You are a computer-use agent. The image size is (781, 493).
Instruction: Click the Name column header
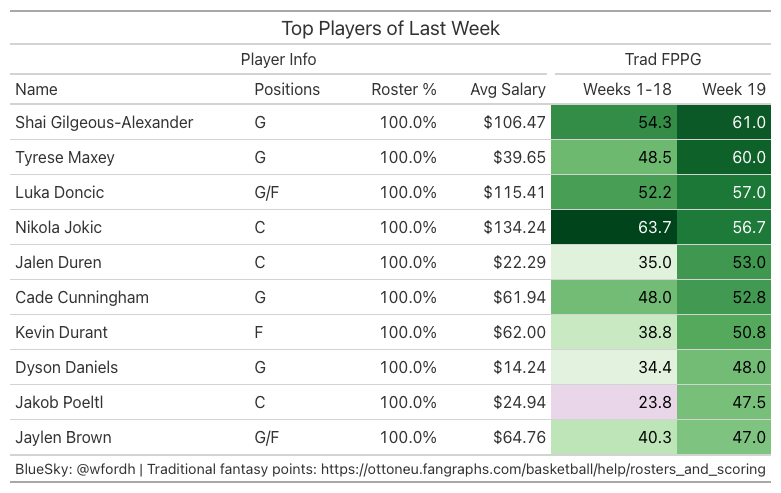(x=36, y=90)
